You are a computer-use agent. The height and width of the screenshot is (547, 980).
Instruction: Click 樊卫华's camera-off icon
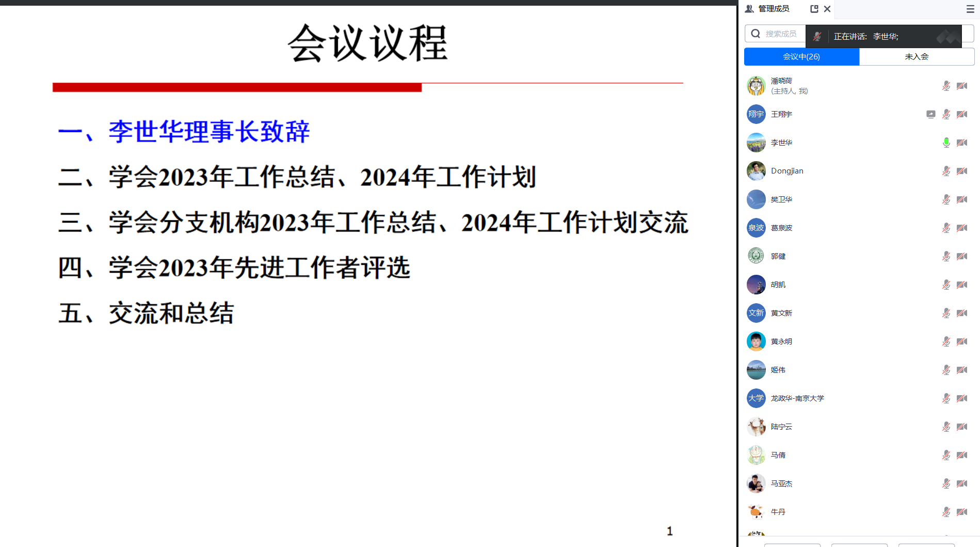(962, 199)
